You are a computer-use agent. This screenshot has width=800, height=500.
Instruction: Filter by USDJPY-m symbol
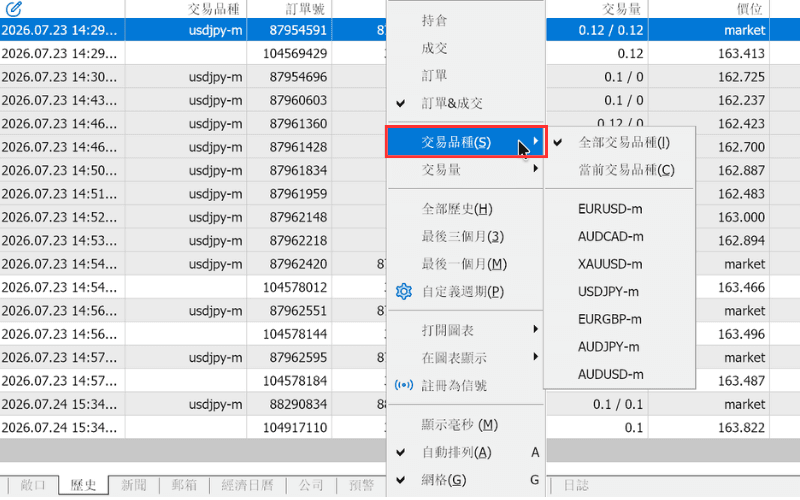point(608,291)
